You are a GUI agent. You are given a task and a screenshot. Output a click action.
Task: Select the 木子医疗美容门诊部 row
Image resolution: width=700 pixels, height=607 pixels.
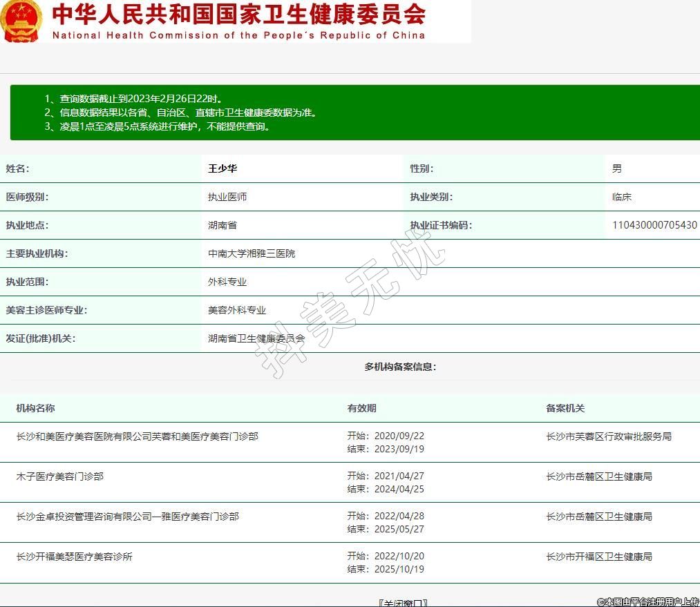pos(60,476)
